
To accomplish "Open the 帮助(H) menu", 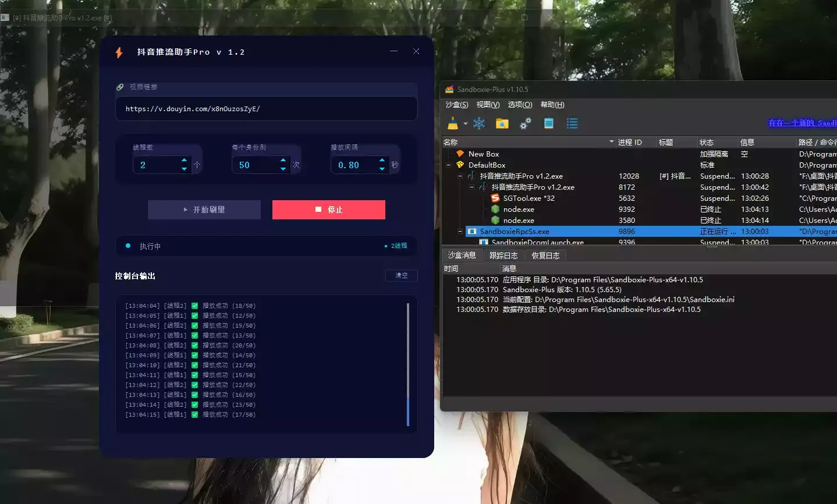I will pos(552,105).
